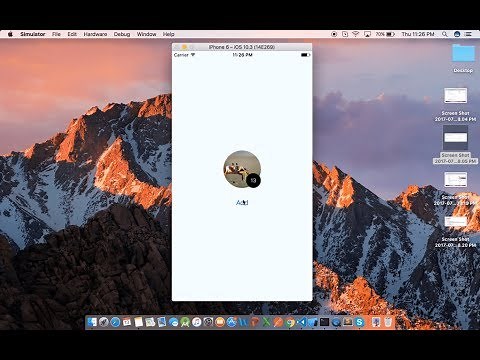The image size is (480, 360).
Task: Open the App Store from the dock
Action: [232, 322]
